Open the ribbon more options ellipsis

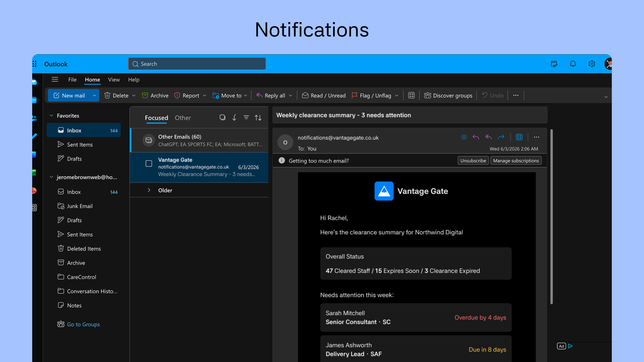click(516, 96)
